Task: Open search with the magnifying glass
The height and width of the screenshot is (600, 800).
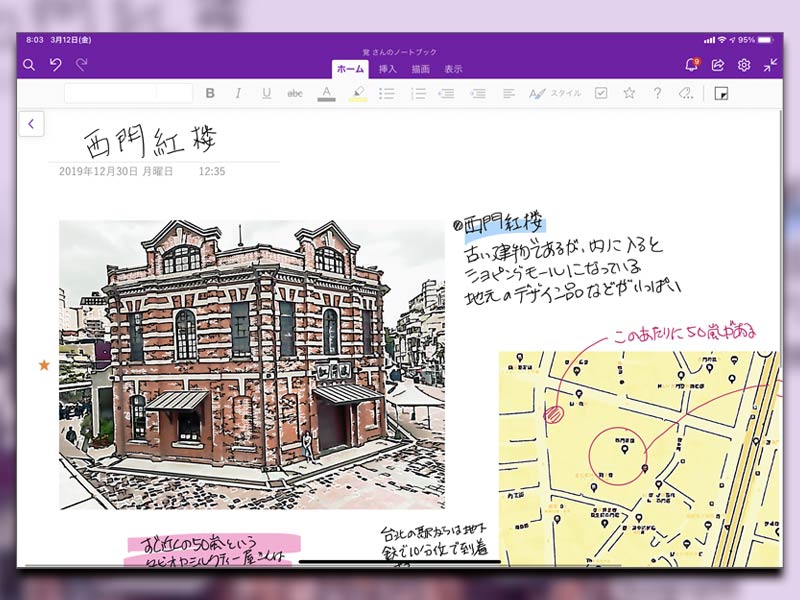Action: coord(27,62)
